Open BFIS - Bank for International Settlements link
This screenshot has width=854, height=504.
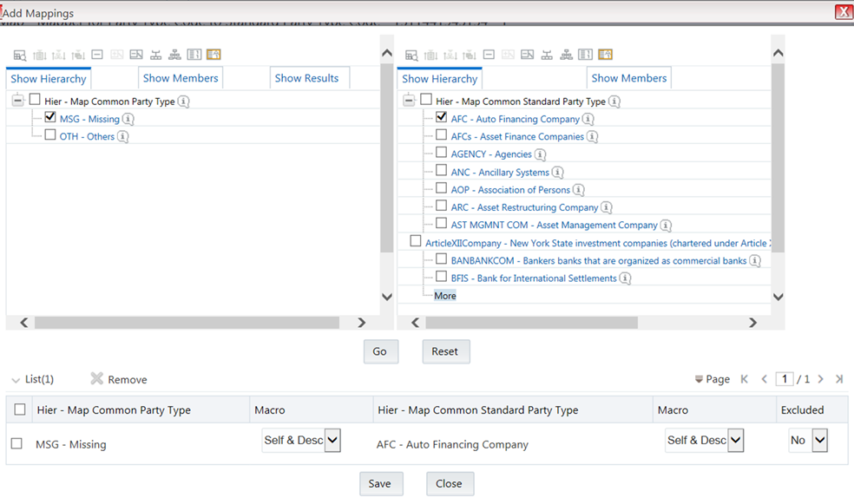click(x=534, y=278)
